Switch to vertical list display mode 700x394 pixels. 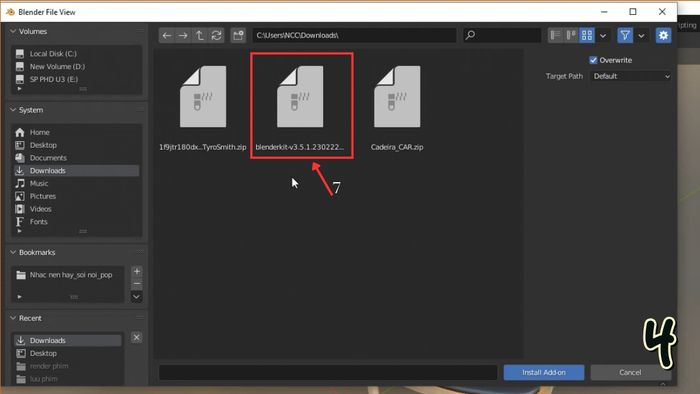(555, 35)
